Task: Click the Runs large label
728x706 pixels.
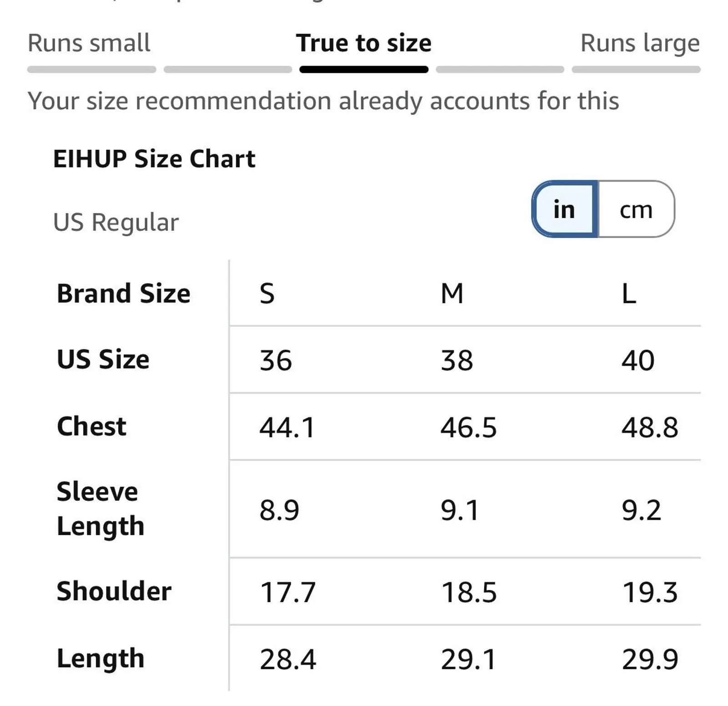Action: click(640, 44)
